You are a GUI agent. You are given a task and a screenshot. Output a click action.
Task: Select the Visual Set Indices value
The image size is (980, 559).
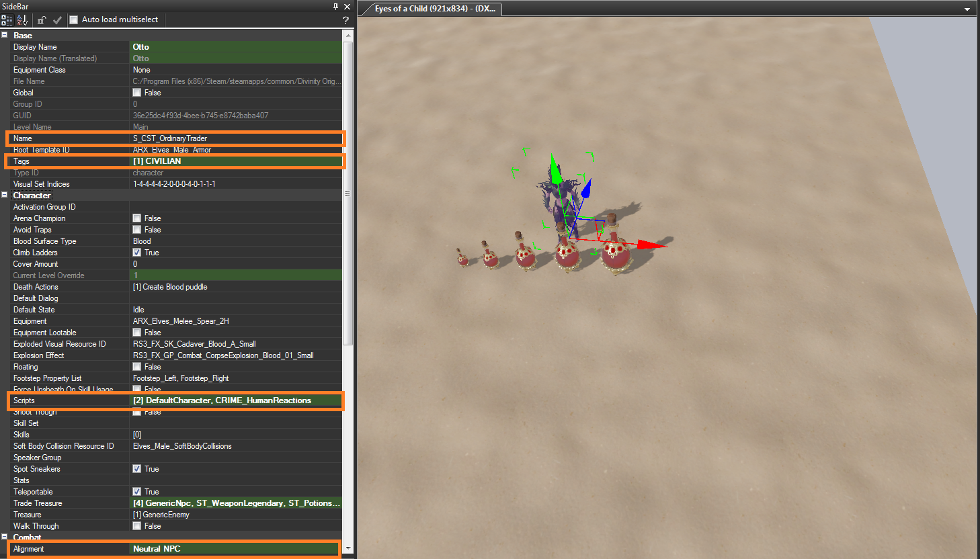[x=236, y=184]
